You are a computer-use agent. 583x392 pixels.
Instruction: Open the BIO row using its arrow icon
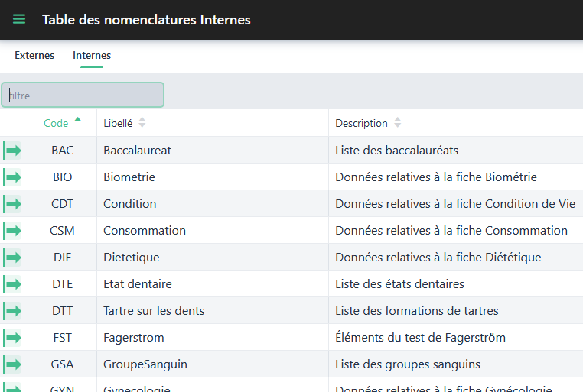[13, 177]
